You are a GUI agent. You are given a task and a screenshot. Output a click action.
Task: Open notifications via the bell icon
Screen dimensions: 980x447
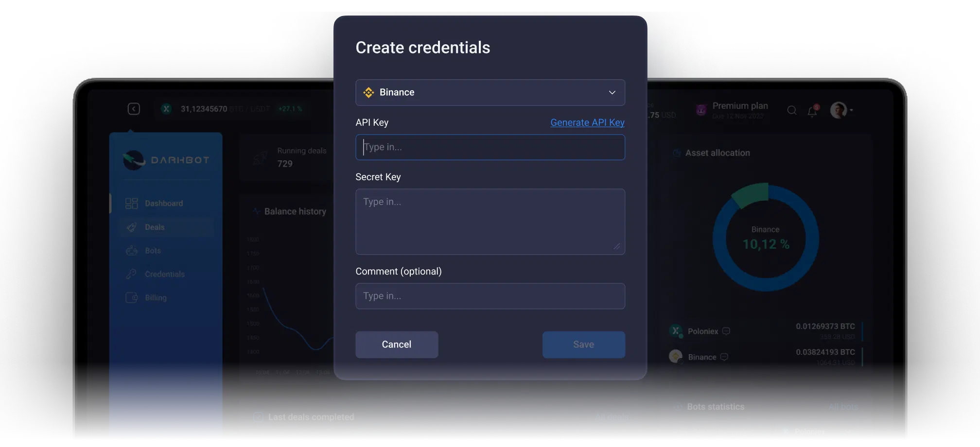click(x=812, y=111)
